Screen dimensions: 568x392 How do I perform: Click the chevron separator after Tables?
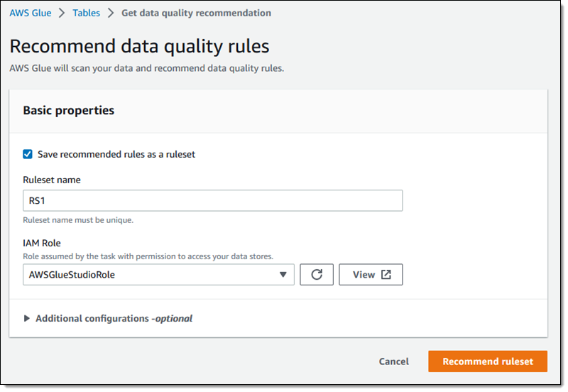point(110,13)
